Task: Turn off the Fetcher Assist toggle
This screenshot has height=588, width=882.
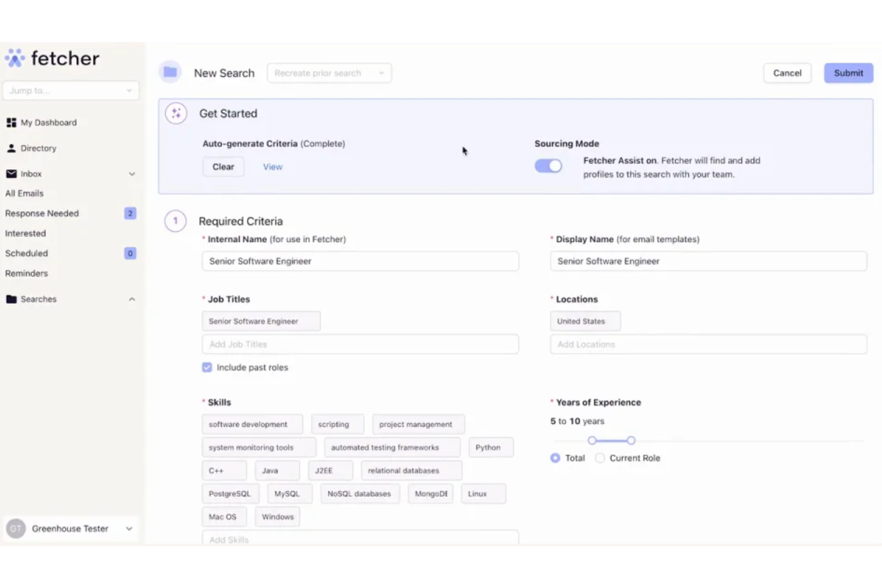Action: [x=548, y=166]
